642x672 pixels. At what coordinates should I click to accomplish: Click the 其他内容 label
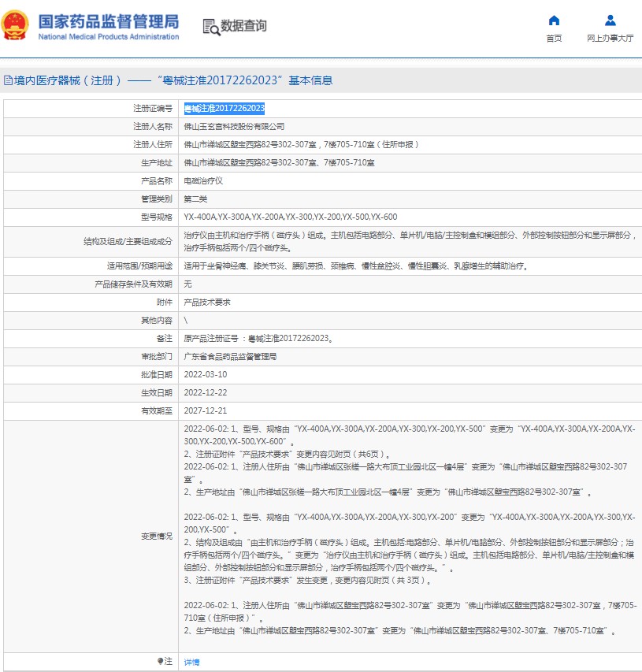coord(157,321)
